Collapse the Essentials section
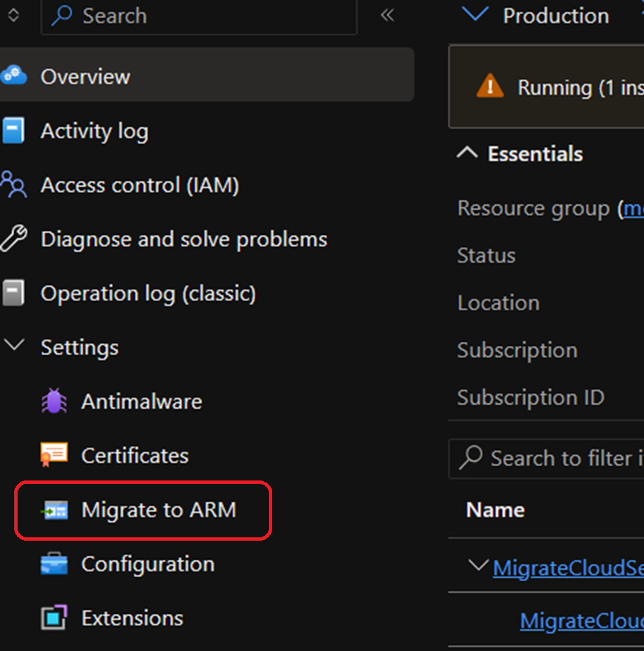Image resolution: width=644 pixels, height=651 pixels. pos(467,154)
